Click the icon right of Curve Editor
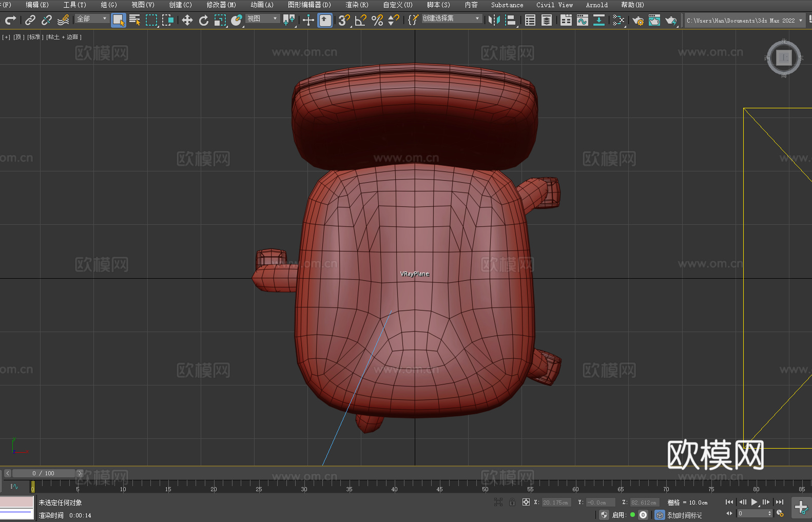812x522 pixels. point(599,20)
